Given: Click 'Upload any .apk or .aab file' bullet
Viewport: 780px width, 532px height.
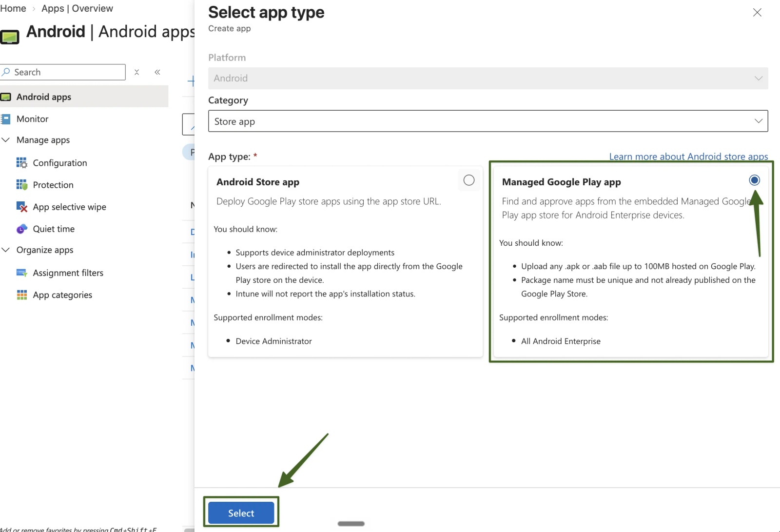Looking at the screenshot, I should pos(638,266).
